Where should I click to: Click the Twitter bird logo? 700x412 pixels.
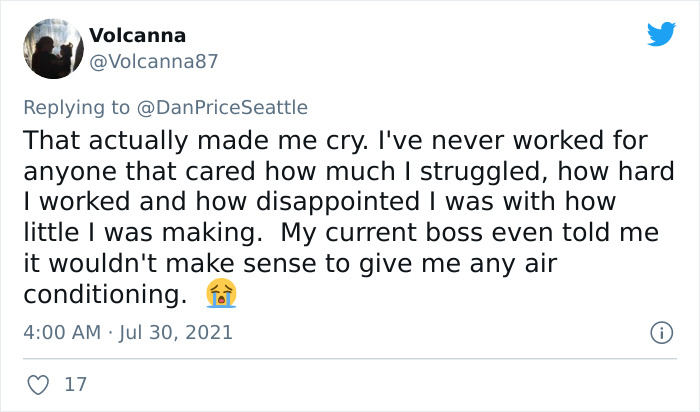coord(661,35)
